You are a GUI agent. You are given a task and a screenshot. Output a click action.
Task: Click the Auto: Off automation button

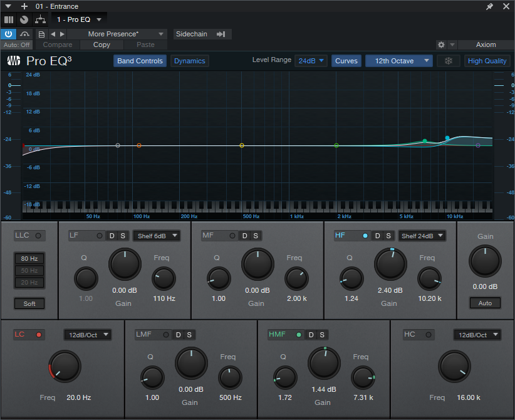tap(17, 45)
